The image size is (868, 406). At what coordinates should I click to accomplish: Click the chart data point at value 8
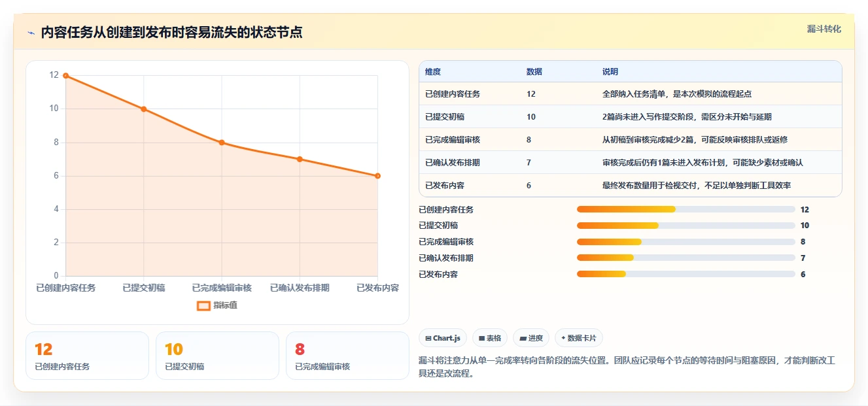tap(222, 143)
